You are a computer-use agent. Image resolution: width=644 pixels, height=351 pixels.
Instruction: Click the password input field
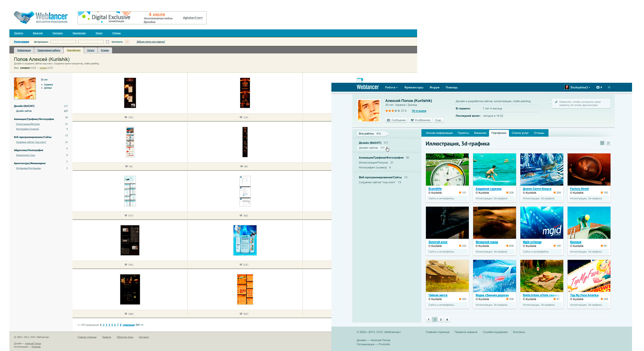click(x=91, y=42)
